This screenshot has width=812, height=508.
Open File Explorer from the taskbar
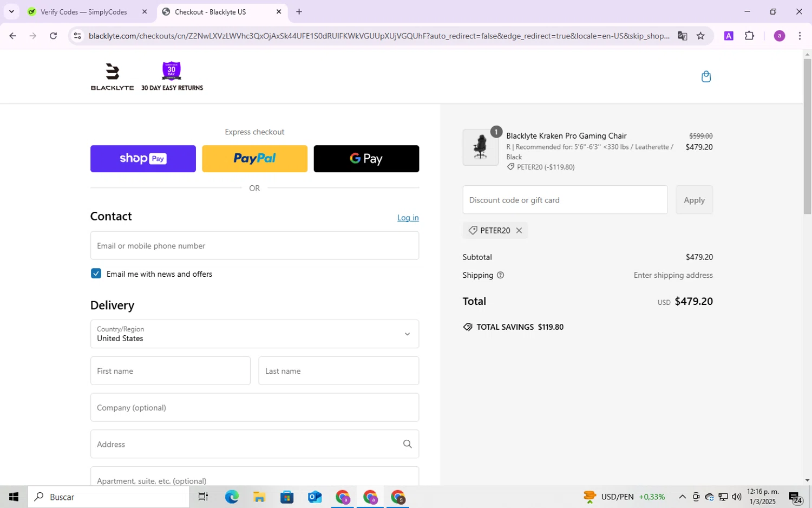coord(259,497)
